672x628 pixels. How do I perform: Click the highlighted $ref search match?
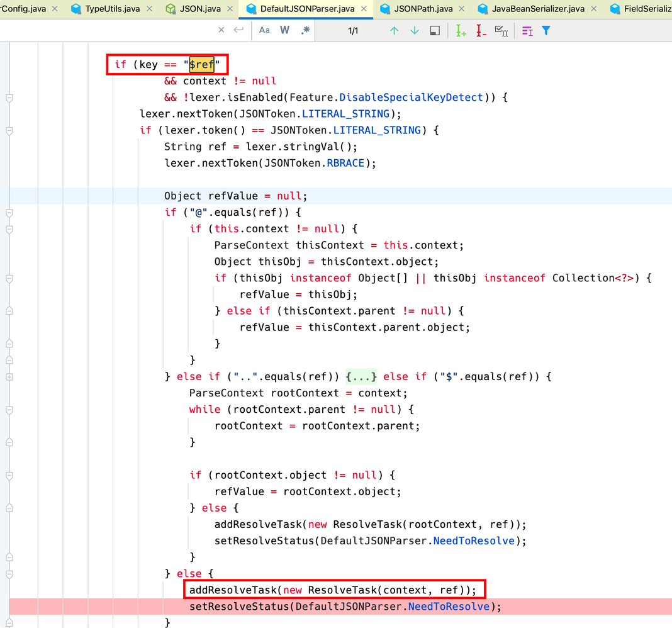coord(201,64)
